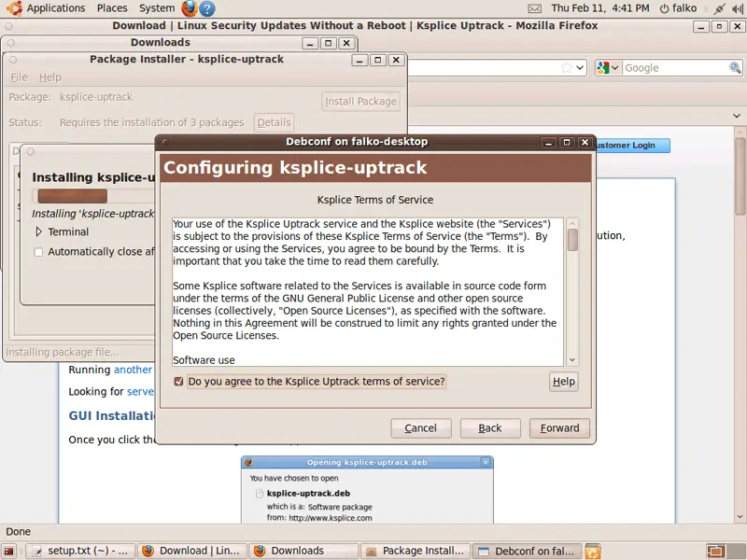Click the 'GUI Installati' heading on webpage
Screen dimensions: 747x560
[x=112, y=415]
